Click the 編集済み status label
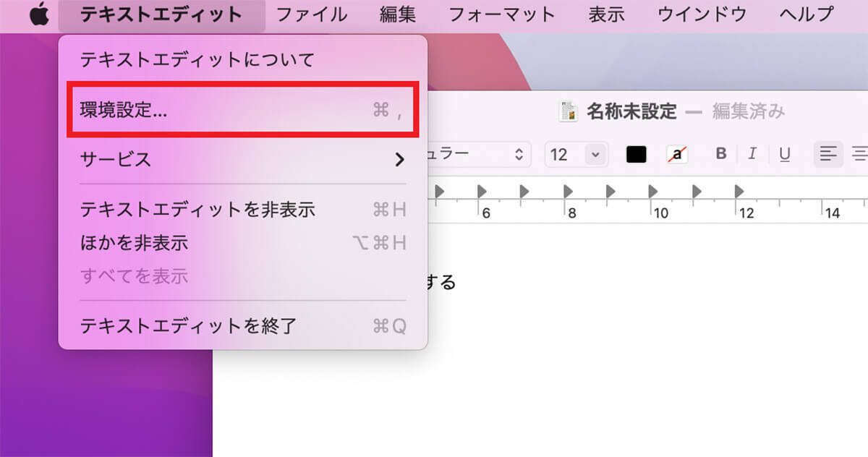Image resolution: width=868 pixels, height=457 pixels. click(x=749, y=111)
